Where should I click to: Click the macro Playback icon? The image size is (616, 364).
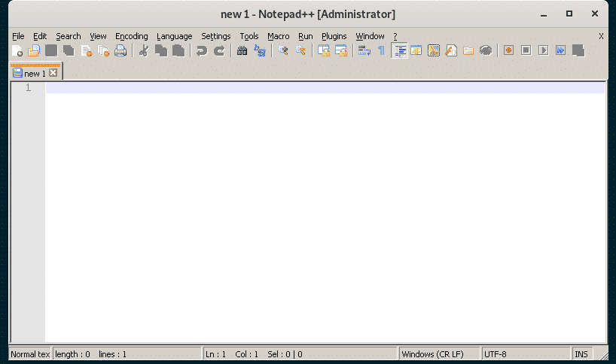pos(543,50)
